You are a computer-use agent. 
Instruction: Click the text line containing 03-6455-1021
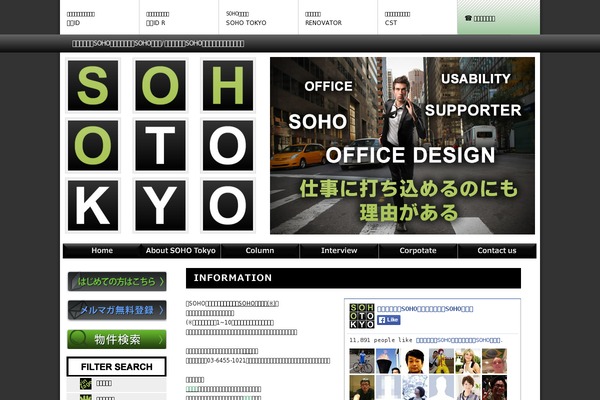(x=258, y=361)
